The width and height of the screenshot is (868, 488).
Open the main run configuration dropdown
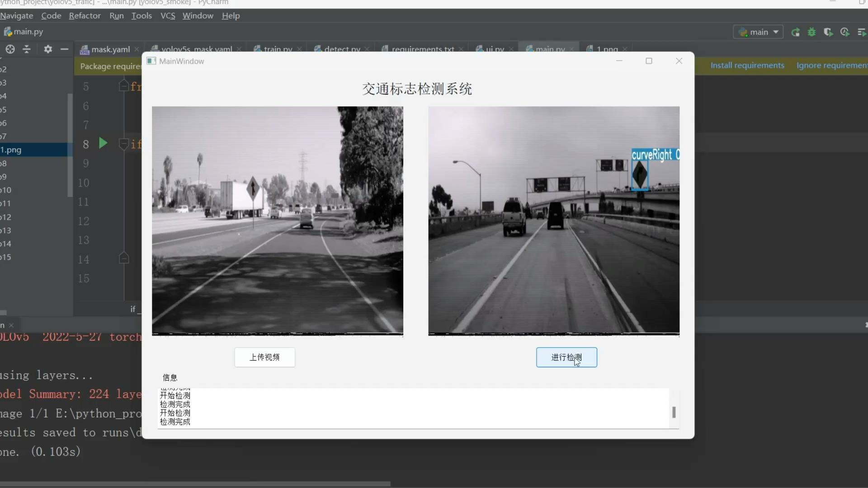[759, 32]
